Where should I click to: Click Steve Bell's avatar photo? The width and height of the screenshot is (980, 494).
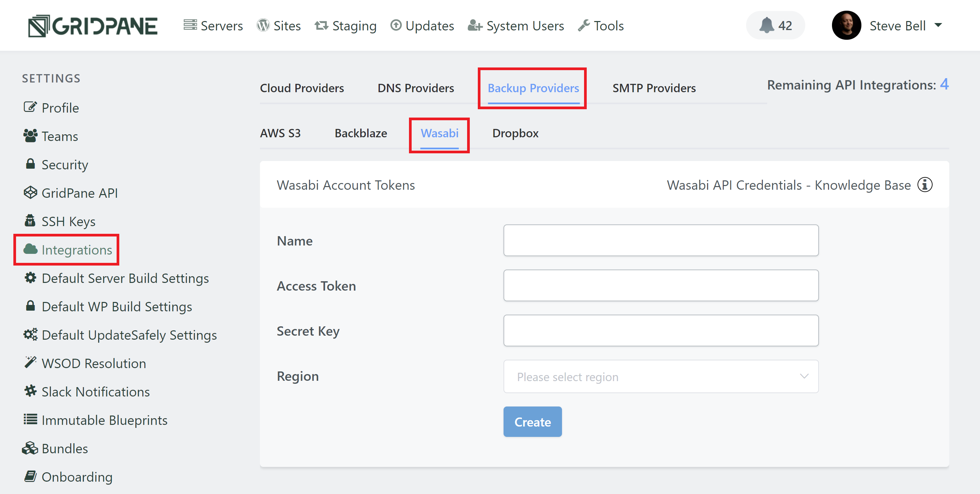[x=846, y=25]
